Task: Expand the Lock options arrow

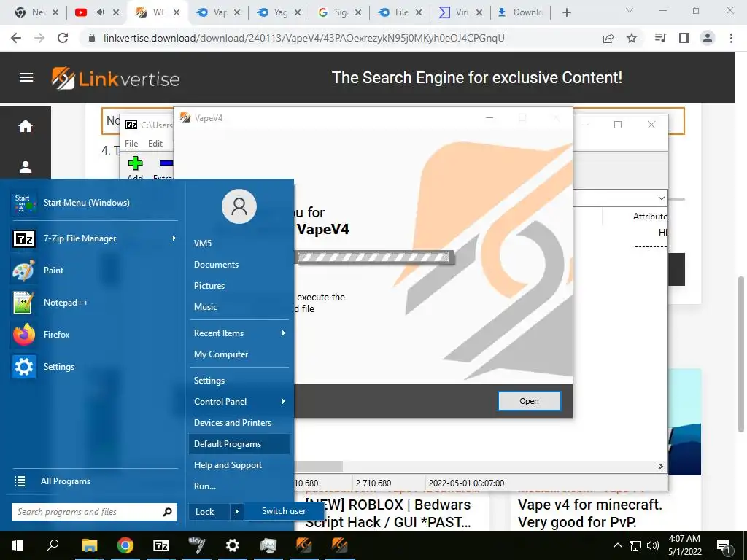Action: tap(237, 511)
